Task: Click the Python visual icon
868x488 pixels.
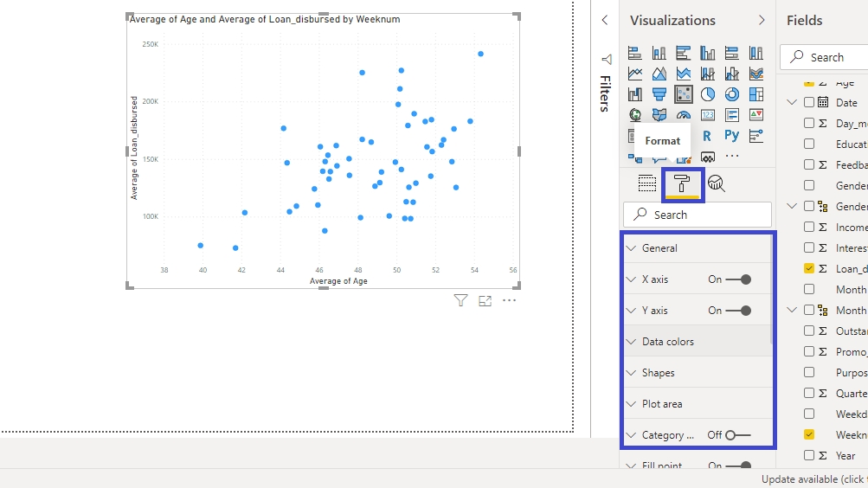Action: pos(732,136)
